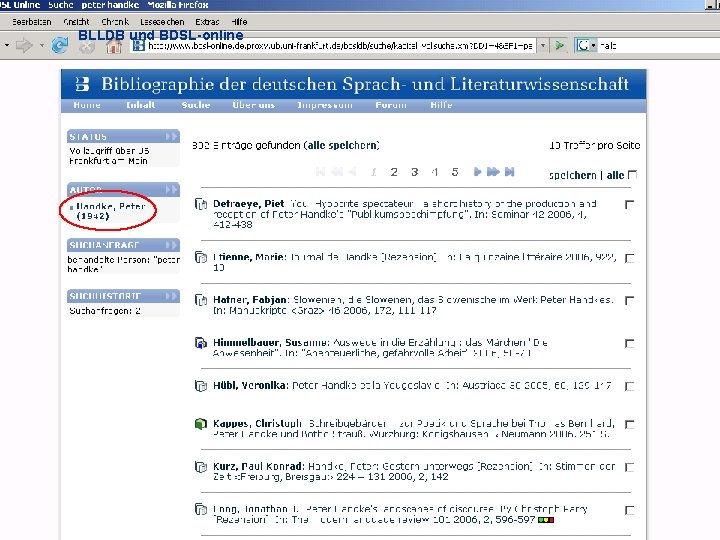The image size is (720, 540).
Task: Tick checkbox for Hübl, Veronika entry
Action: [630, 386]
